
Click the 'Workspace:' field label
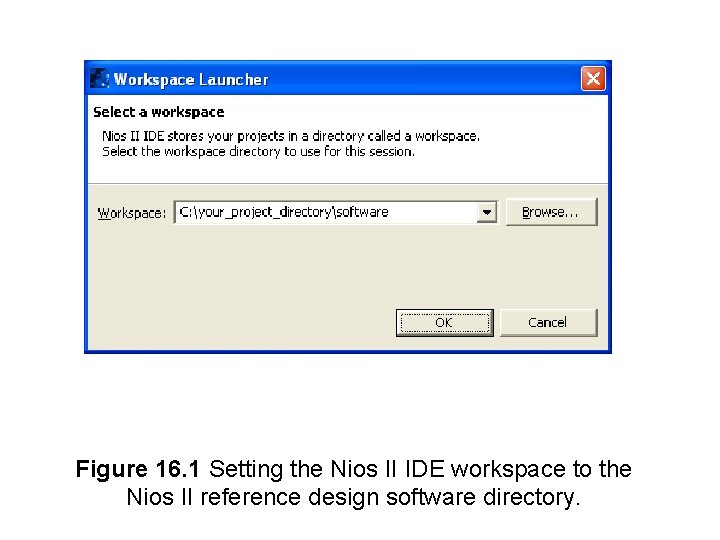pos(131,213)
